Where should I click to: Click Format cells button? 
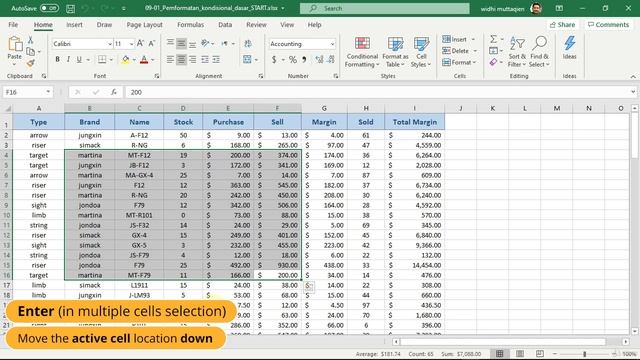tap(459, 62)
